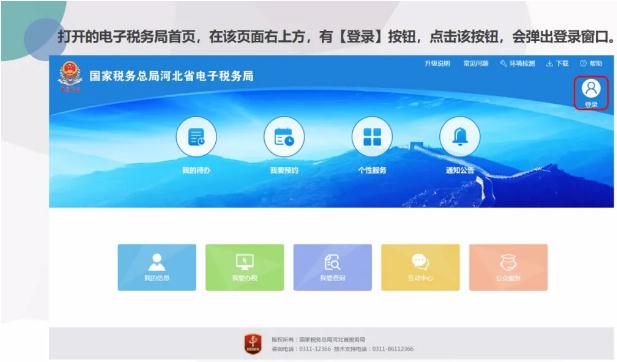Open the 帮助 help link

591,63
